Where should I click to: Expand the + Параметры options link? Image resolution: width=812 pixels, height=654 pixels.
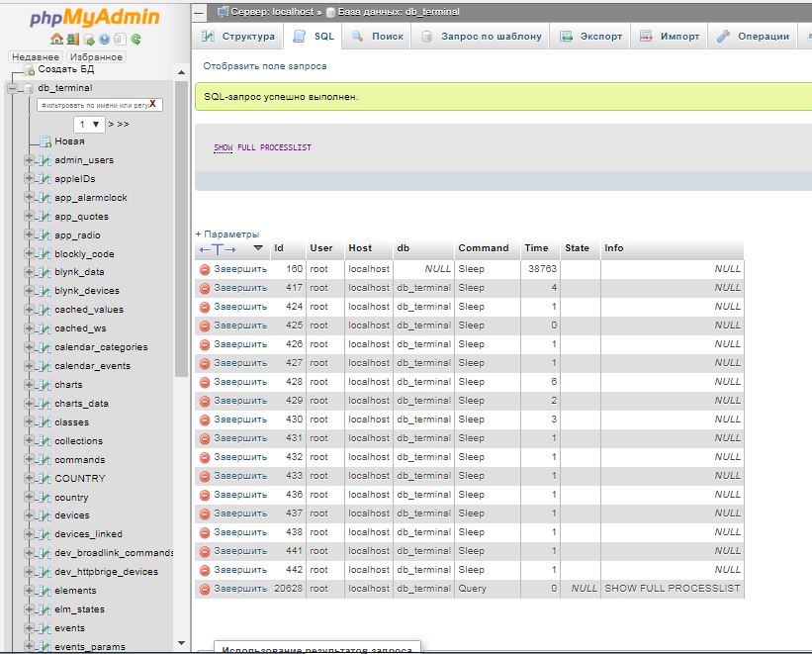(x=226, y=234)
